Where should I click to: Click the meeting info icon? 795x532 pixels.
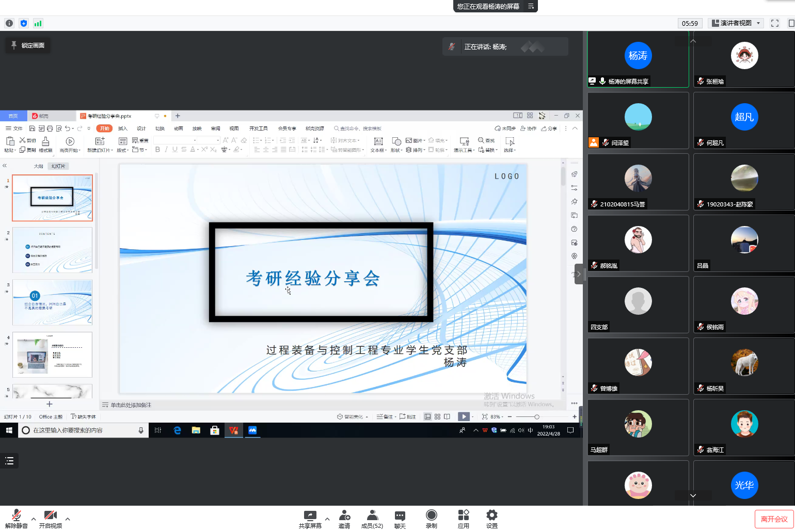click(9, 23)
